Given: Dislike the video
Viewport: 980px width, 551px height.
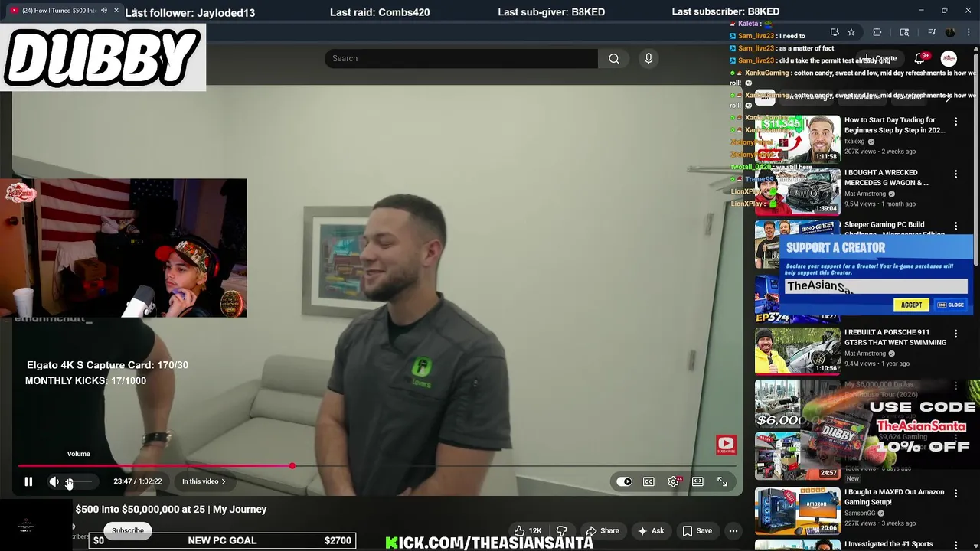Looking at the screenshot, I should [x=562, y=530].
